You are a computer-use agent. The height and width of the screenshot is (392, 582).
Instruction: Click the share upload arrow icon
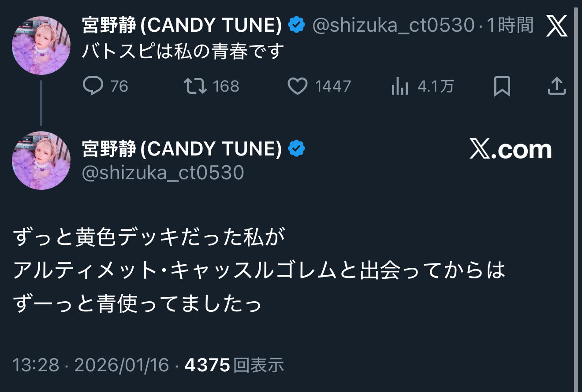(556, 86)
